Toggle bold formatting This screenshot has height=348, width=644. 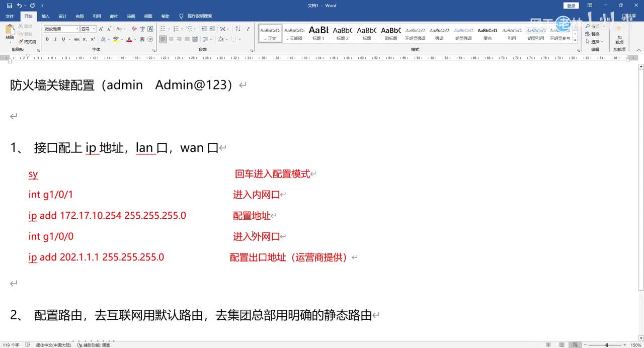[47, 39]
